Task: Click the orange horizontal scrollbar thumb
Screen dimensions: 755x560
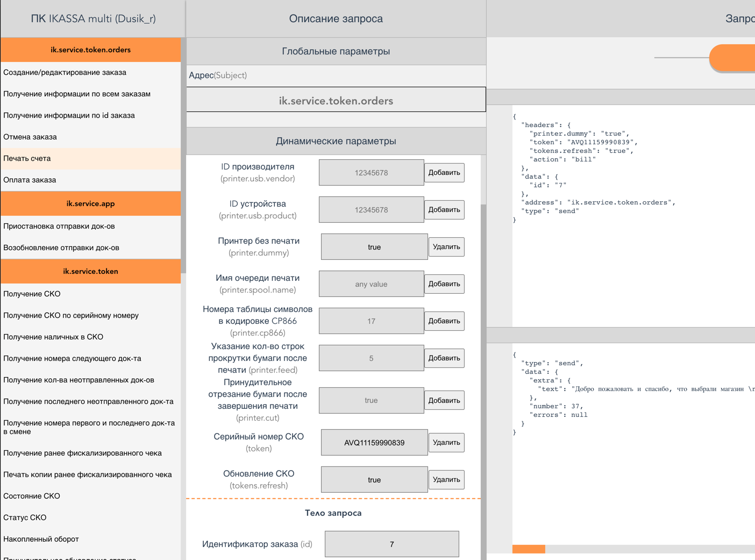Action: tap(529, 549)
